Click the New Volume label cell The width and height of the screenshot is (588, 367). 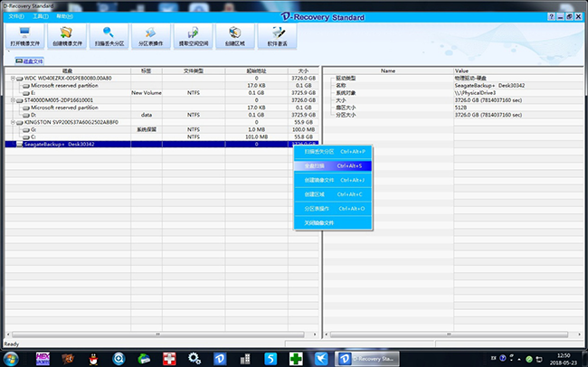tap(147, 93)
